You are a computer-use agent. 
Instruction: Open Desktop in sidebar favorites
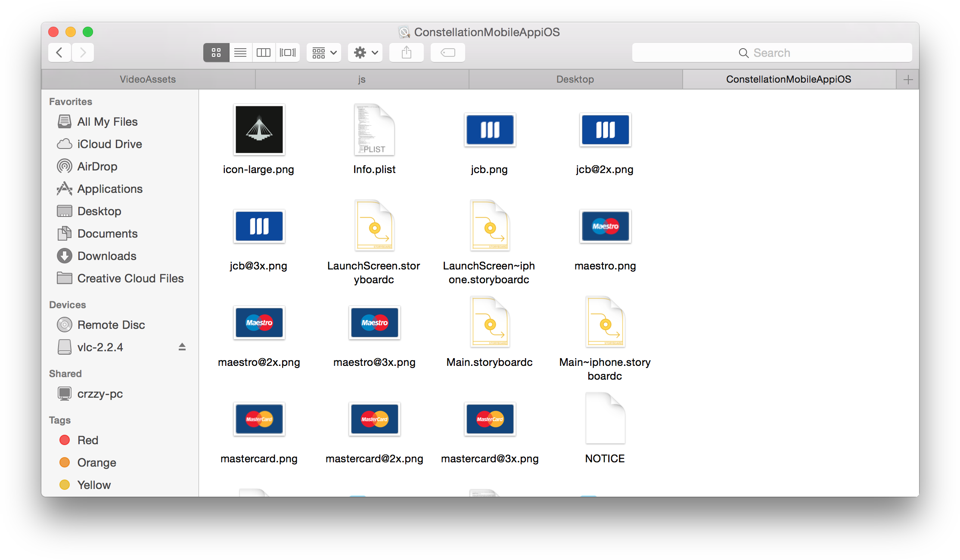(x=120, y=211)
